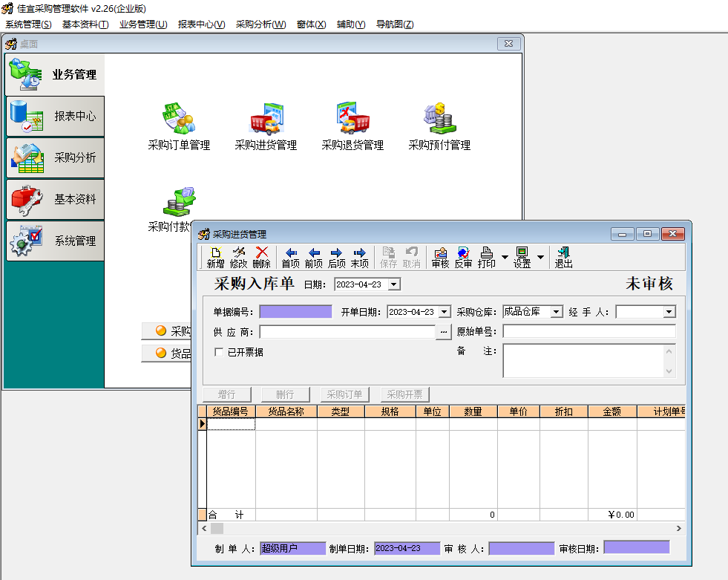The width and height of the screenshot is (728, 580).
Task: Open the 业务管理(U) menu
Action: pyautogui.click(x=143, y=25)
